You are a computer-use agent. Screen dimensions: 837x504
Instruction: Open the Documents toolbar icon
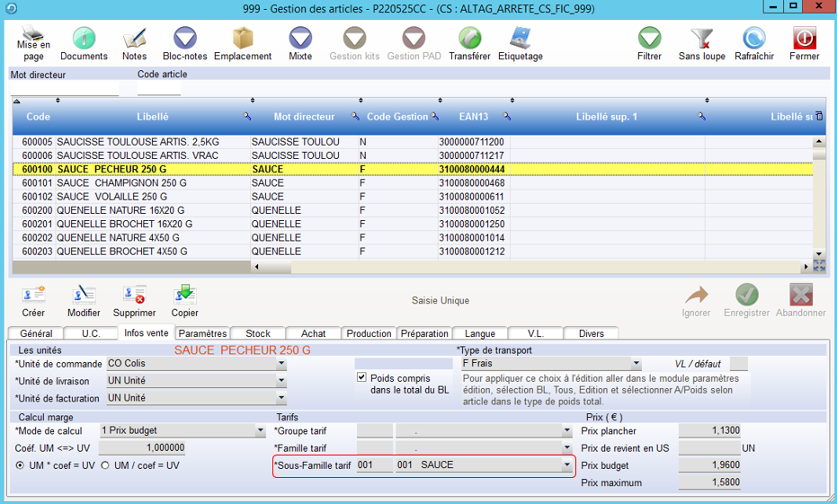[84, 39]
